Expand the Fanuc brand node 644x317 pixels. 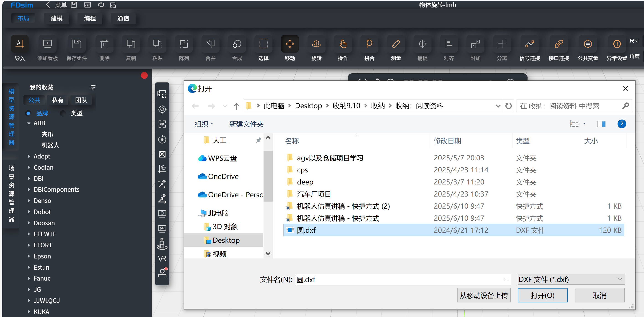29,278
